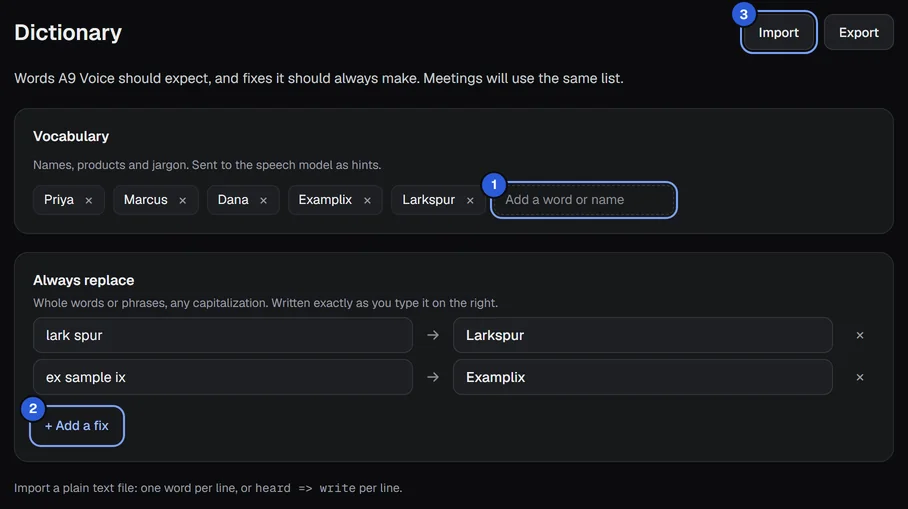Click the Always replace section heading
Viewport: 908px width, 509px height.
tap(83, 280)
